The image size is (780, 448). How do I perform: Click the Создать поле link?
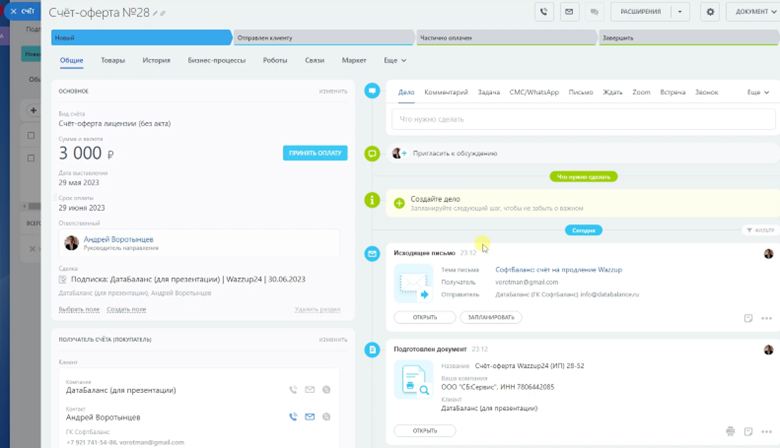126,309
